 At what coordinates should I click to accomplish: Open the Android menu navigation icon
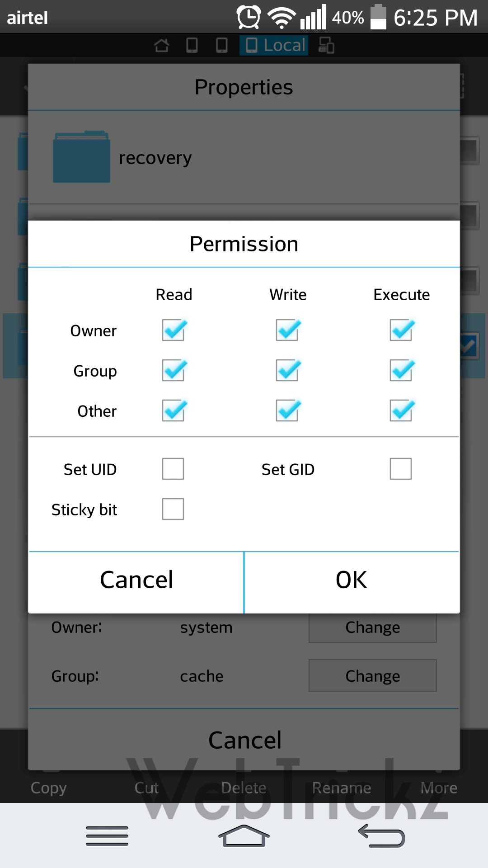[x=107, y=836]
